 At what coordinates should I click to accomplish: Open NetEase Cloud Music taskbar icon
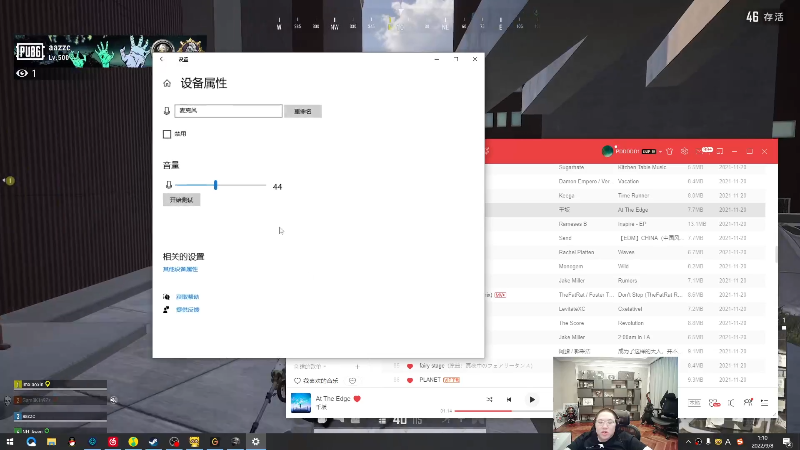point(113,442)
